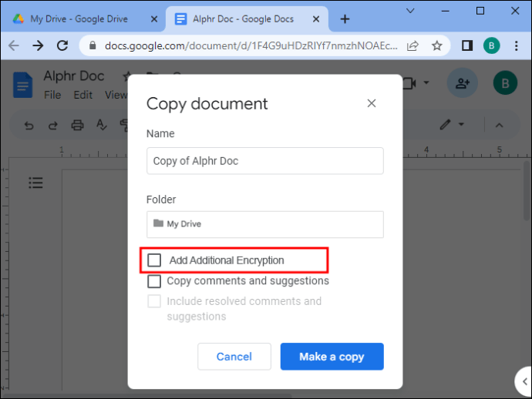Enable Copy comments and suggestions checkbox
Screen dimensions: 532x399
(154, 281)
